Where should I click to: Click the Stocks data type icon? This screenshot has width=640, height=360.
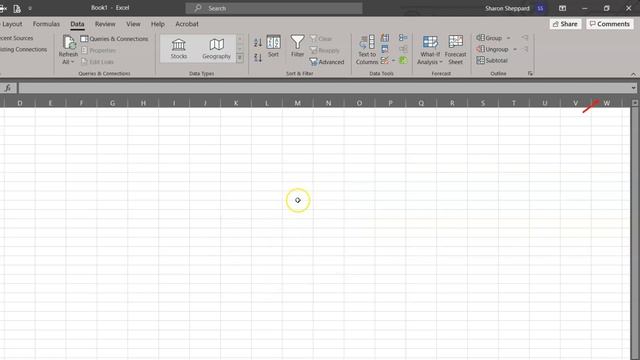[x=179, y=49]
